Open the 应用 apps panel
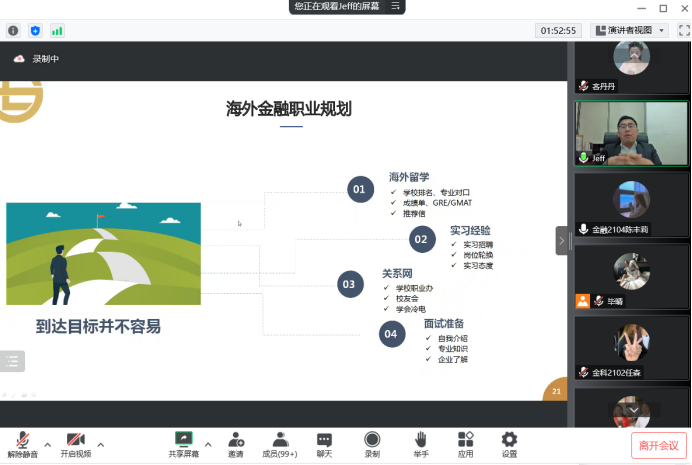This screenshot has width=692, height=465. (465, 443)
